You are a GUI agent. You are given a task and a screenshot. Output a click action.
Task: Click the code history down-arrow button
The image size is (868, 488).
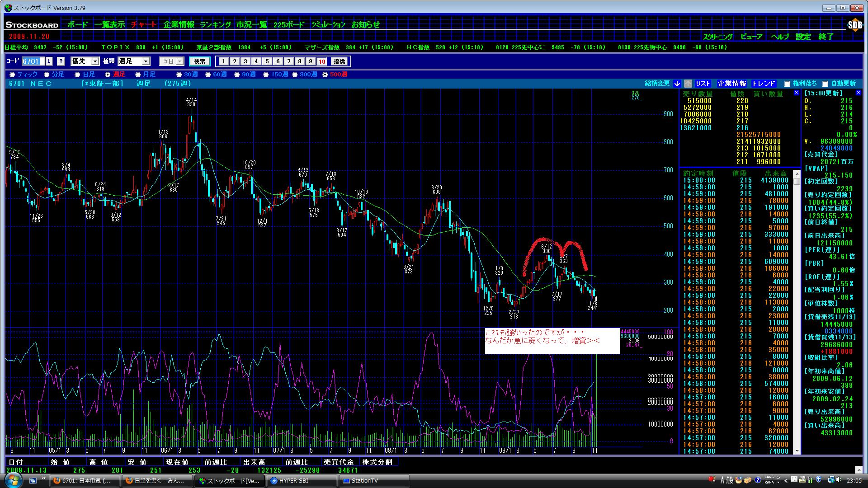tap(49, 61)
